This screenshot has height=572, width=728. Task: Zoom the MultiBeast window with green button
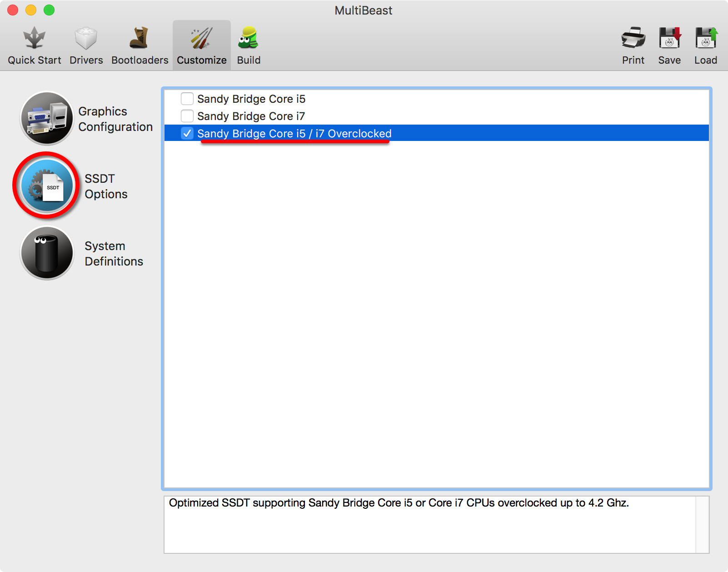(49, 10)
